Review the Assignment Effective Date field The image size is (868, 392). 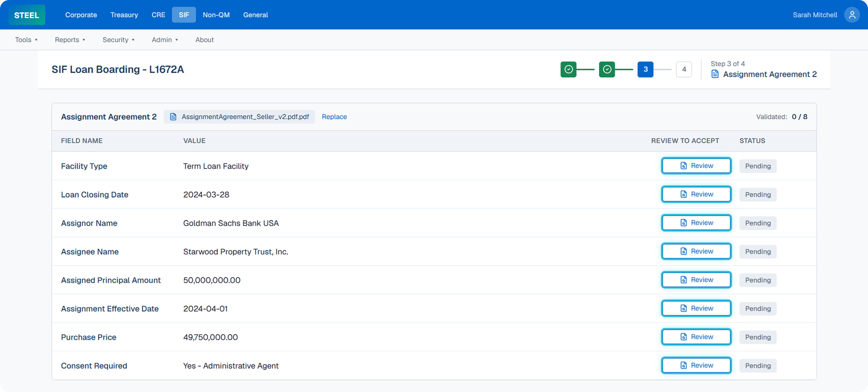[696, 308]
